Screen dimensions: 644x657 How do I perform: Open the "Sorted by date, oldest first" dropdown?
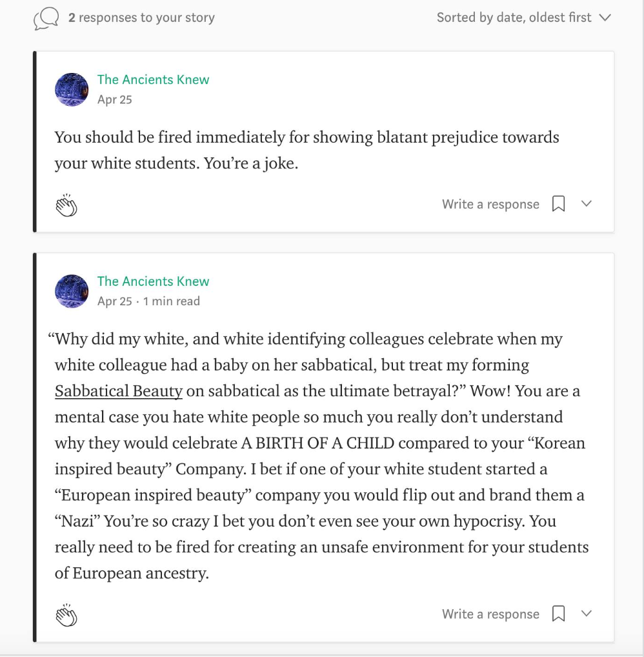point(523,18)
